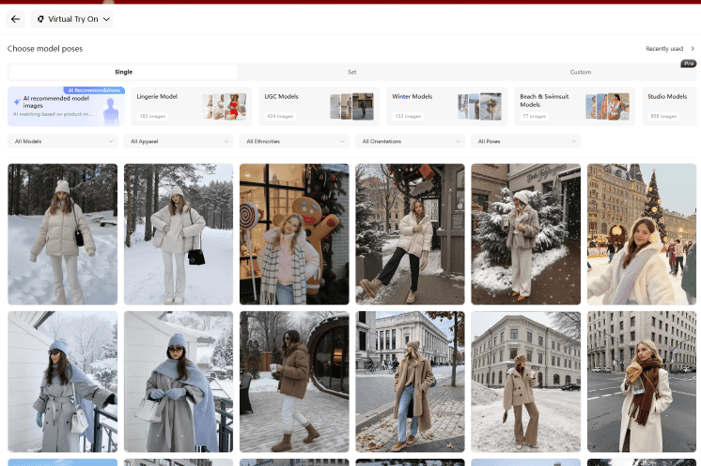701x466 pixels.
Task: Expand the All Orientations filter dropdown
Action: (410, 141)
